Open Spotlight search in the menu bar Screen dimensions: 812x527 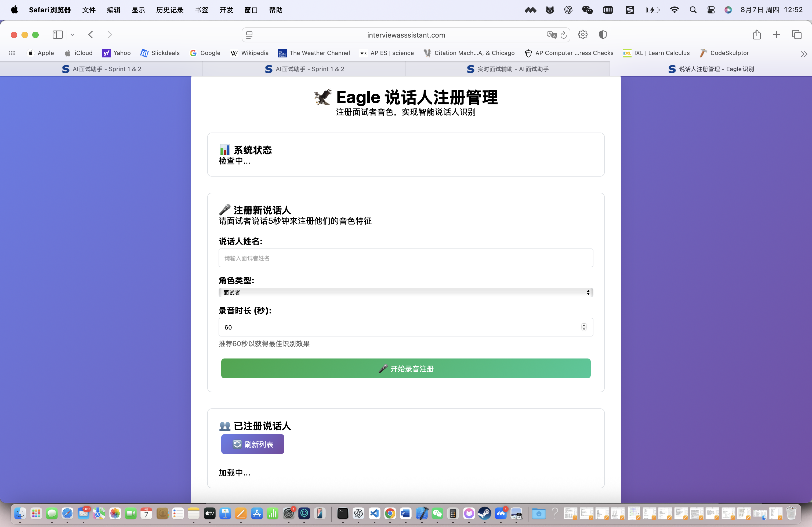pos(693,10)
